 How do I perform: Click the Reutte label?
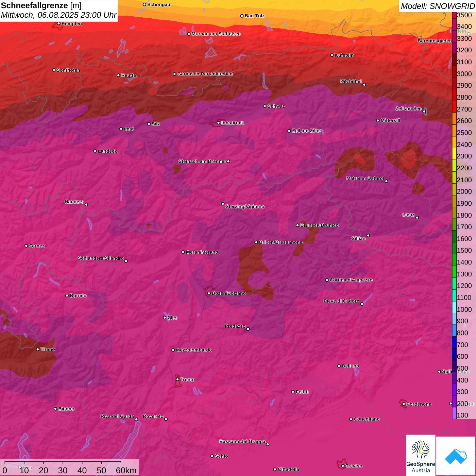(x=129, y=75)
